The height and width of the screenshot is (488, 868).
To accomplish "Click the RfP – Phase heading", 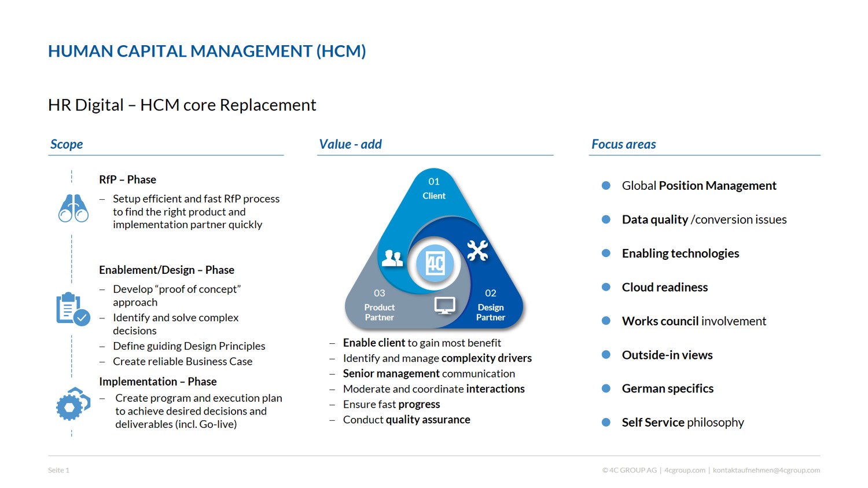I will pos(127,179).
